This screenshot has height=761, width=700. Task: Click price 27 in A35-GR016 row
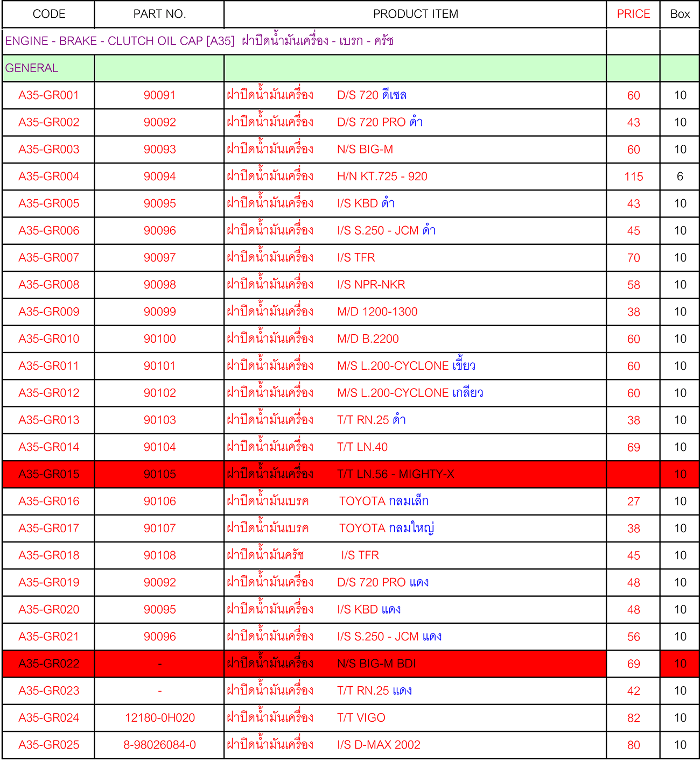[x=633, y=502]
